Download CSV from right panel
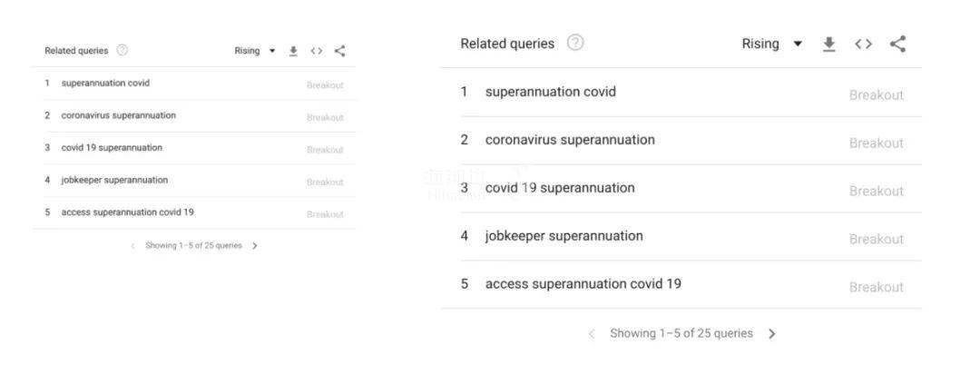The height and width of the screenshot is (365, 980). [x=828, y=44]
